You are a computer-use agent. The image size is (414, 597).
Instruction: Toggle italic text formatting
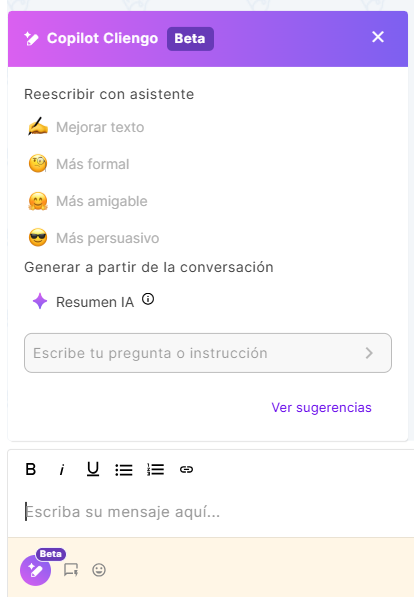click(x=62, y=470)
